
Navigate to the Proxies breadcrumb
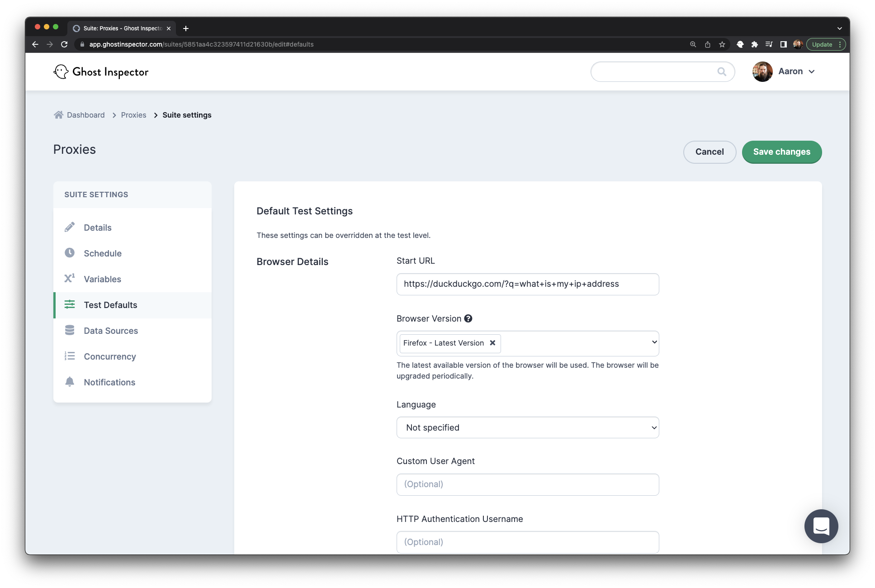pos(133,115)
